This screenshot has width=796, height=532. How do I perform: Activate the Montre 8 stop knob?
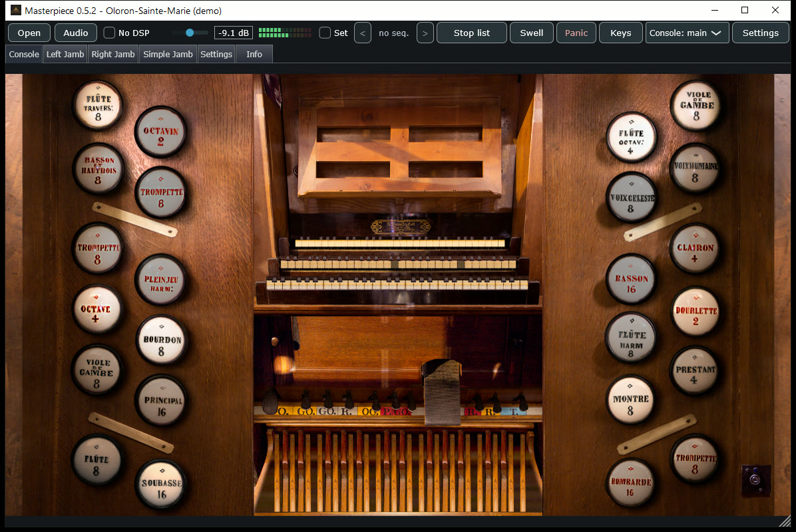coord(630,400)
